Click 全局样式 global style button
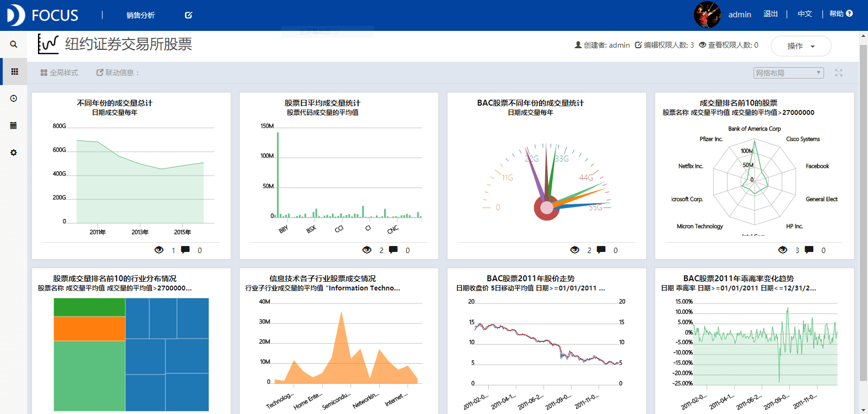 (59, 73)
